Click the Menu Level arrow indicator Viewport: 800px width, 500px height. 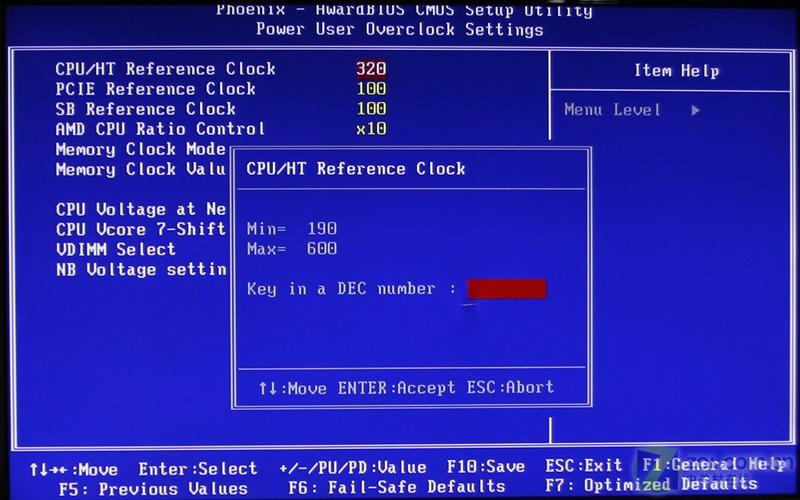(695, 110)
